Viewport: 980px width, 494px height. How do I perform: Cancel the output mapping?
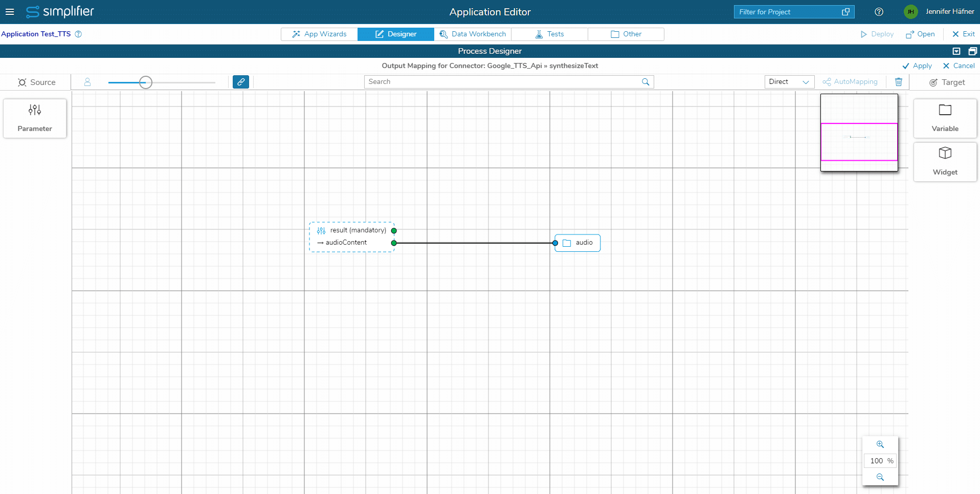tap(959, 66)
